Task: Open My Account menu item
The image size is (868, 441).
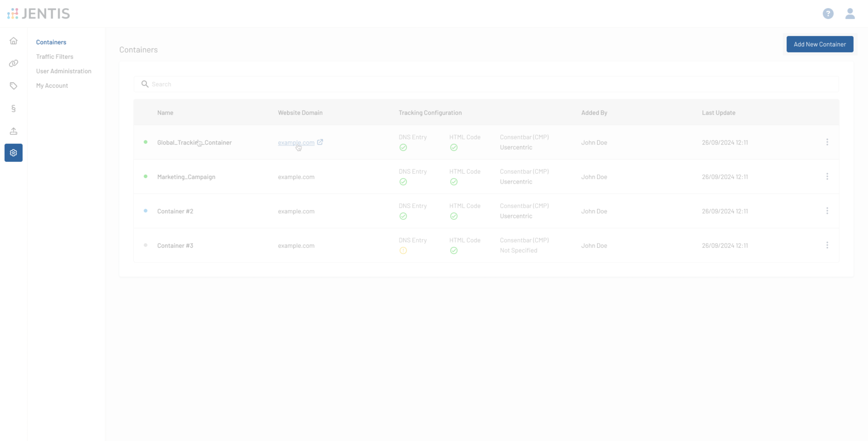Action: point(52,86)
